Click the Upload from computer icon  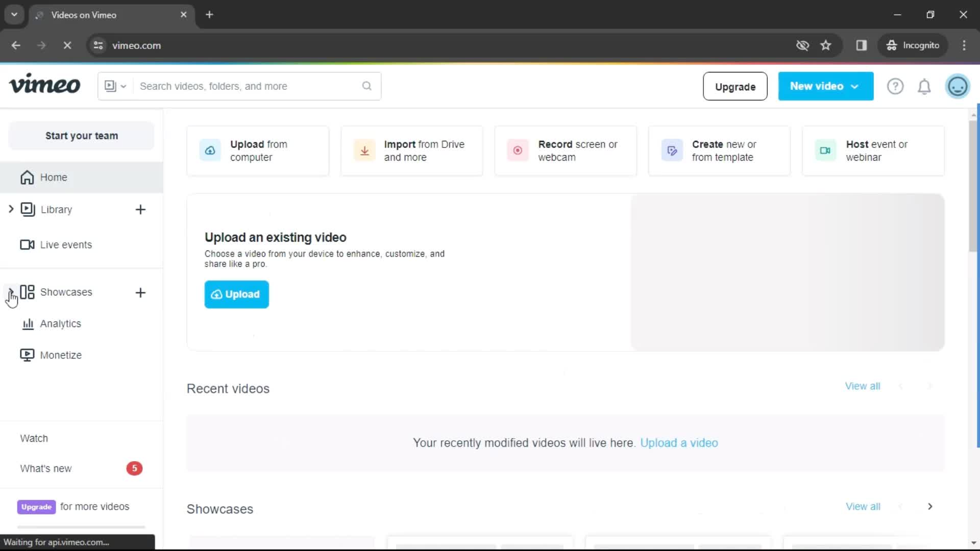(210, 150)
